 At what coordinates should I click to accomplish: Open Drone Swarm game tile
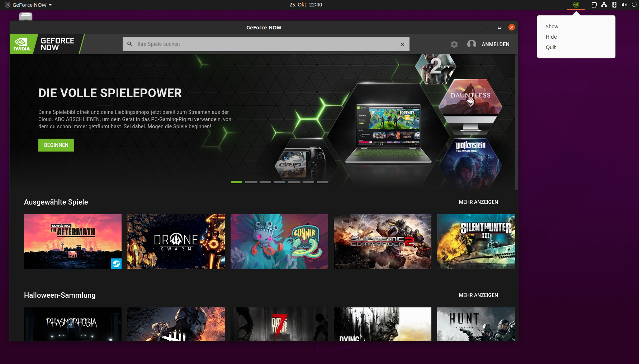176,241
